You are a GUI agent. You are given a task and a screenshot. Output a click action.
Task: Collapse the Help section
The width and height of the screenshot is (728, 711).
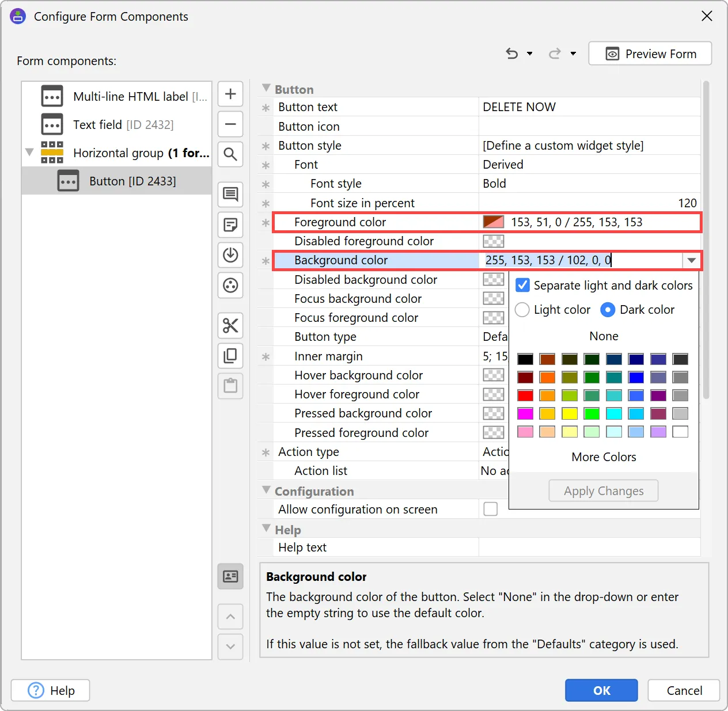pyautogui.click(x=266, y=529)
